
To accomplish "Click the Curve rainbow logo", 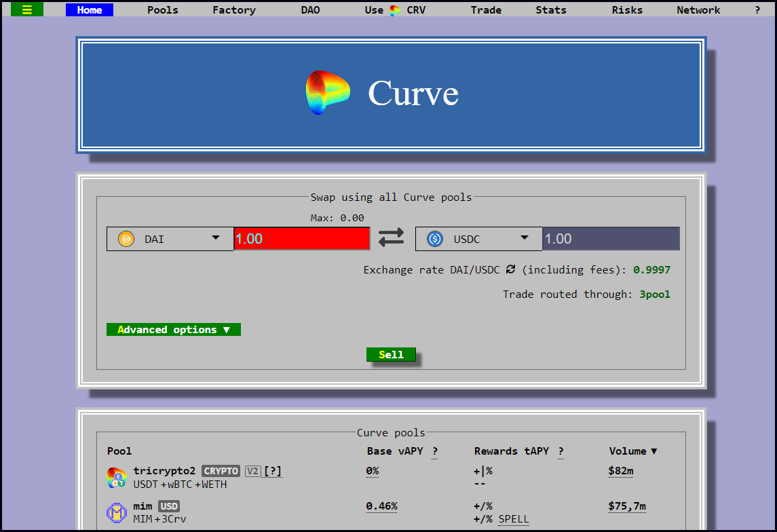I will point(328,93).
